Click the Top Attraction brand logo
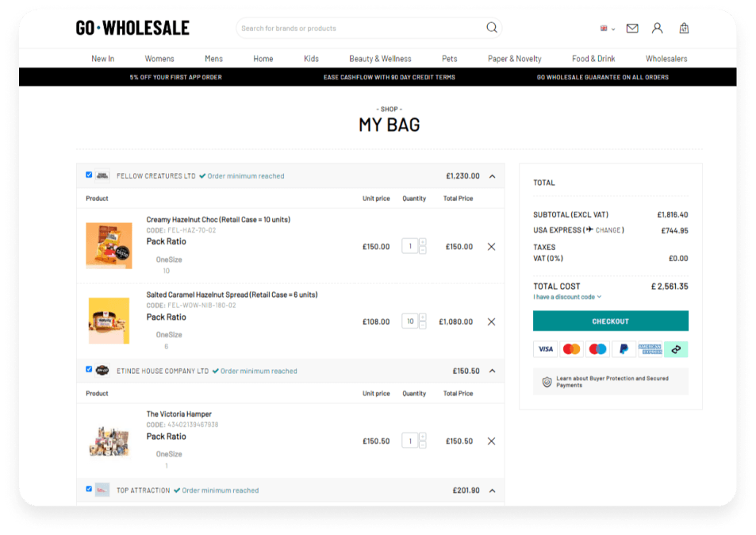Viewport: 756px width, 535px height. [102, 490]
